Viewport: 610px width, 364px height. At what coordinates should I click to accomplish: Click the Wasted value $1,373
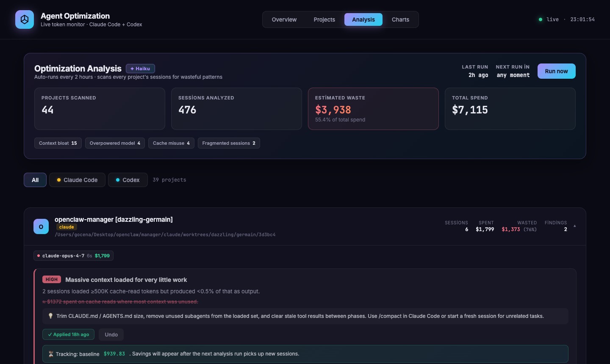[511, 229]
